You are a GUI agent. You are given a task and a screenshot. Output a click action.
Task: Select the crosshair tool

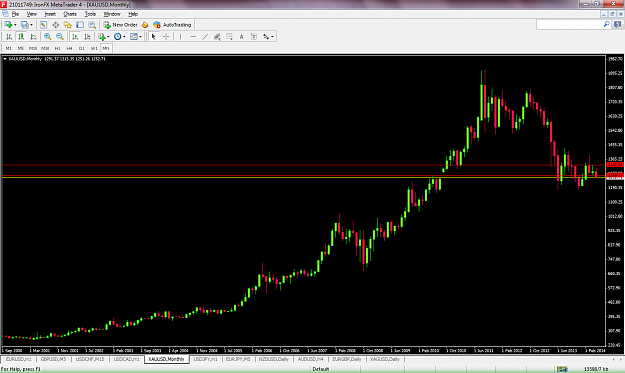click(x=166, y=37)
